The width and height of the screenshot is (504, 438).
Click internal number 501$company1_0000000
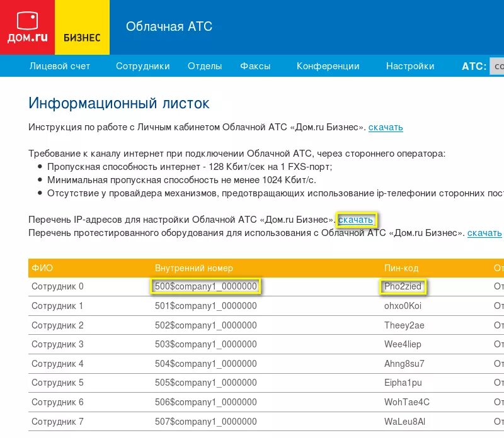[x=206, y=306]
